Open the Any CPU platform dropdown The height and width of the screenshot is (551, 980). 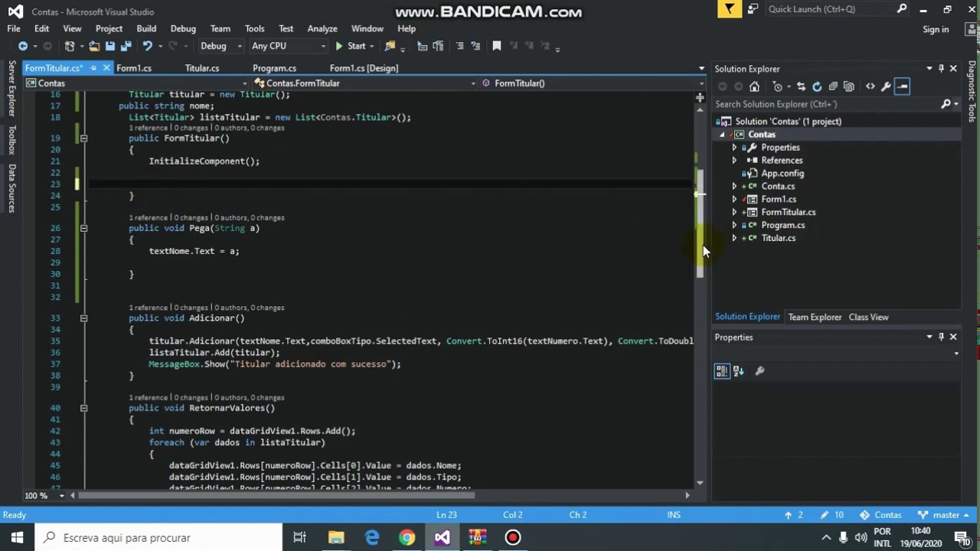(288, 46)
